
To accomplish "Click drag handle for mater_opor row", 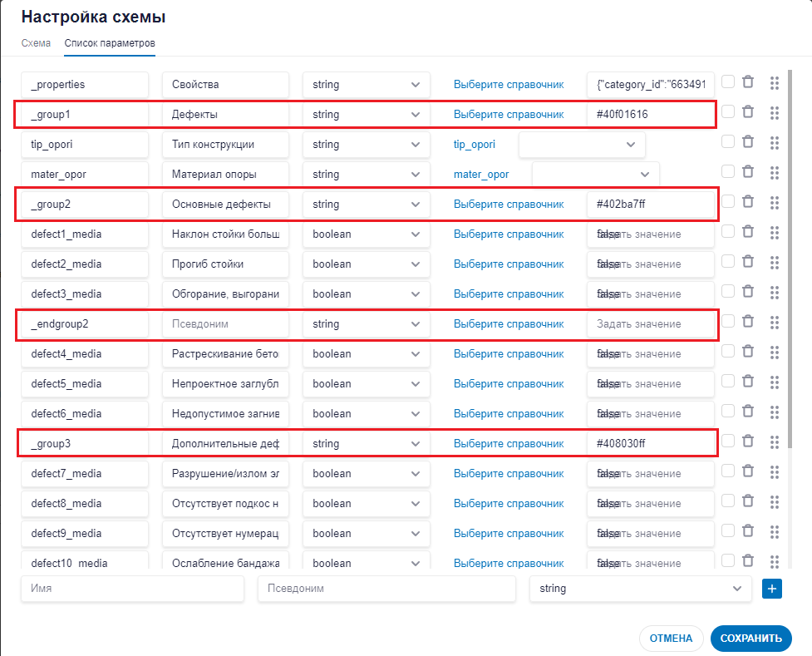I will (775, 173).
